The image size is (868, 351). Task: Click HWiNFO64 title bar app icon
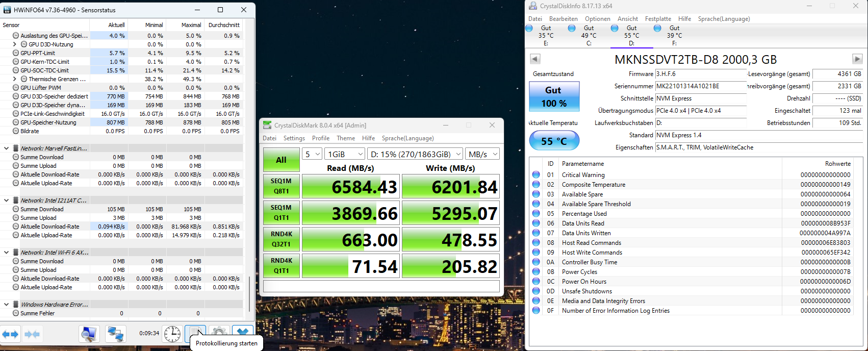coord(7,10)
